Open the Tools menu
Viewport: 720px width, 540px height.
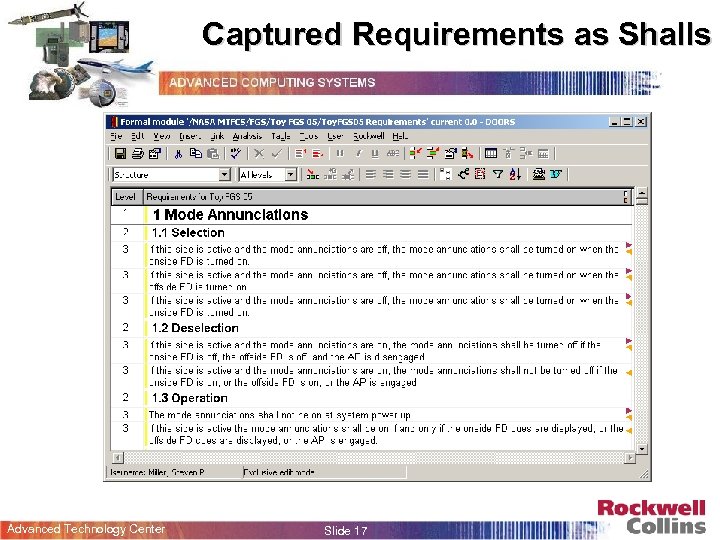309,136
